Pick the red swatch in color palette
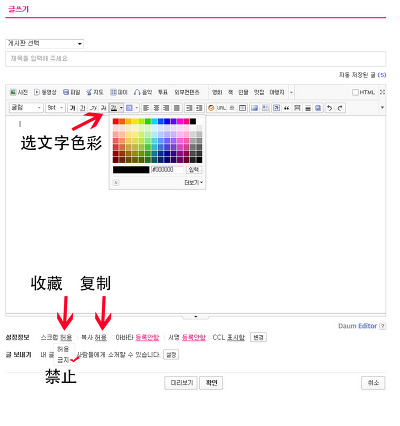This screenshot has height=426, width=400. tap(116, 121)
